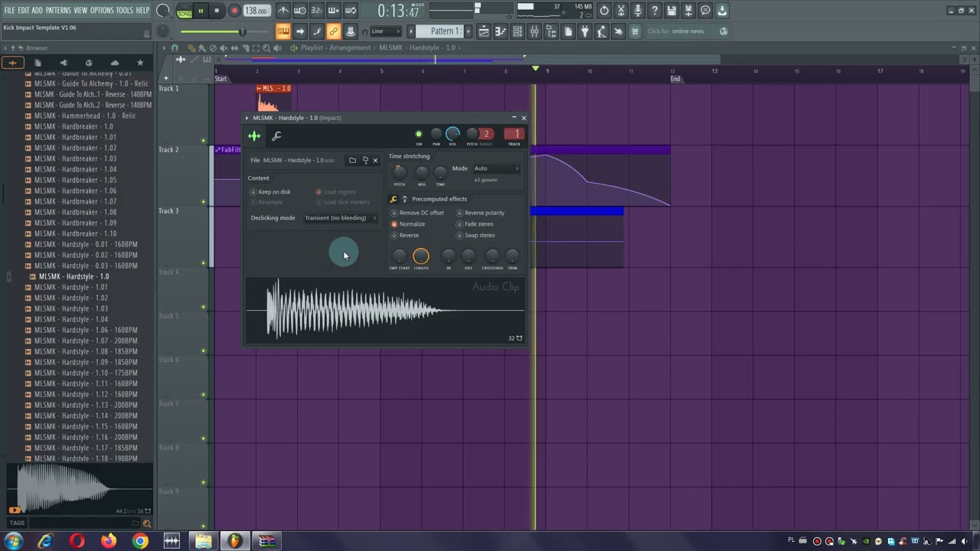Screen dimensions: 980x551
Task: Click the Save project floppy icon
Action: 671,11
